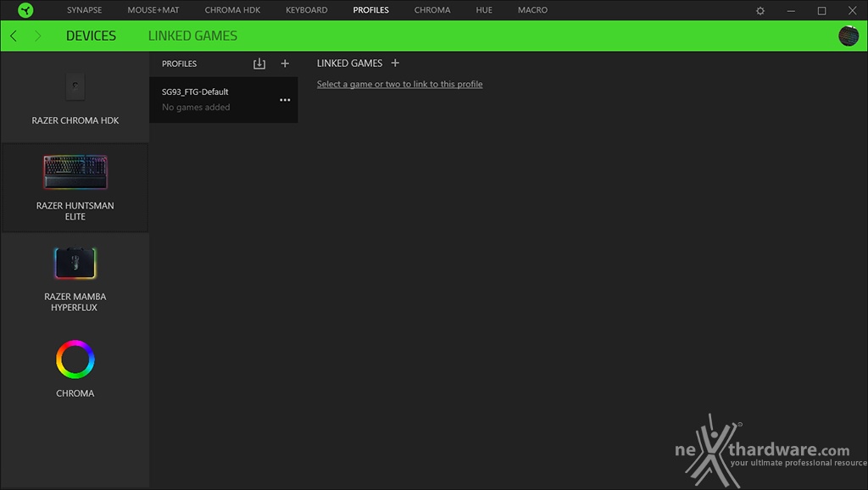
Task: Click the Razer Chroma HDK label
Action: click(x=75, y=120)
